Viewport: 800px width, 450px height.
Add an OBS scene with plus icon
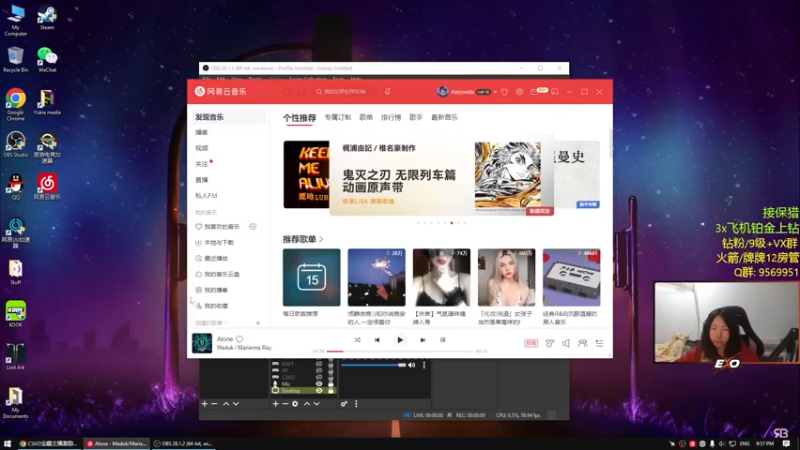pyautogui.click(x=205, y=404)
